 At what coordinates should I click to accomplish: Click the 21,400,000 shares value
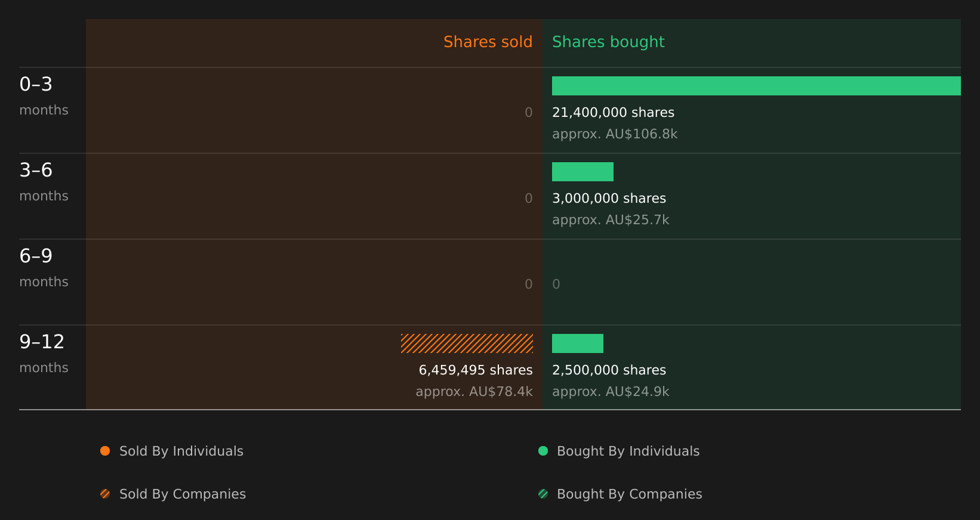(613, 113)
